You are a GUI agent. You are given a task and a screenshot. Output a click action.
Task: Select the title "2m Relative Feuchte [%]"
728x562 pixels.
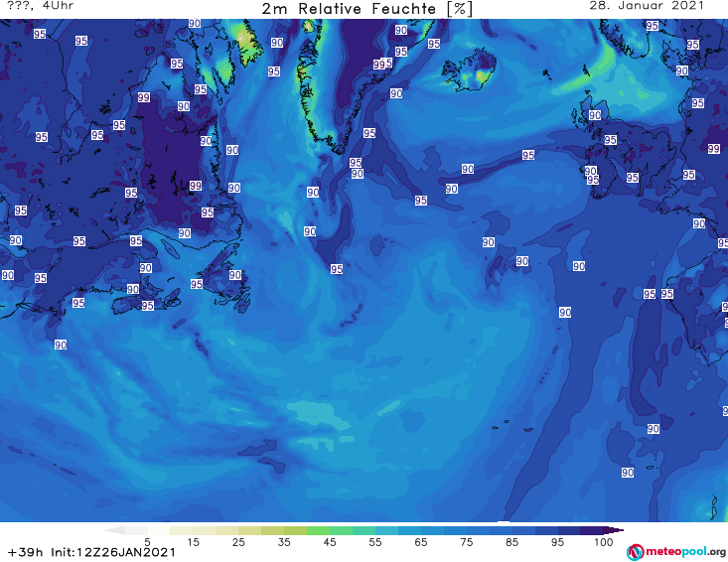click(367, 9)
